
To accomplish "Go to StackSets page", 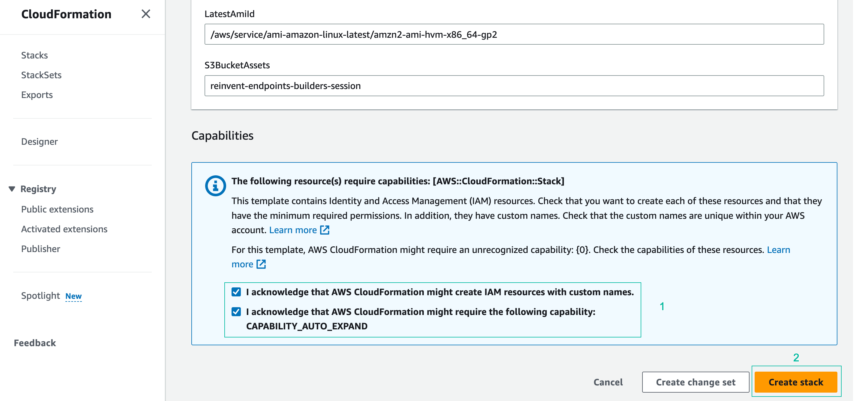I will coord(41,75).
